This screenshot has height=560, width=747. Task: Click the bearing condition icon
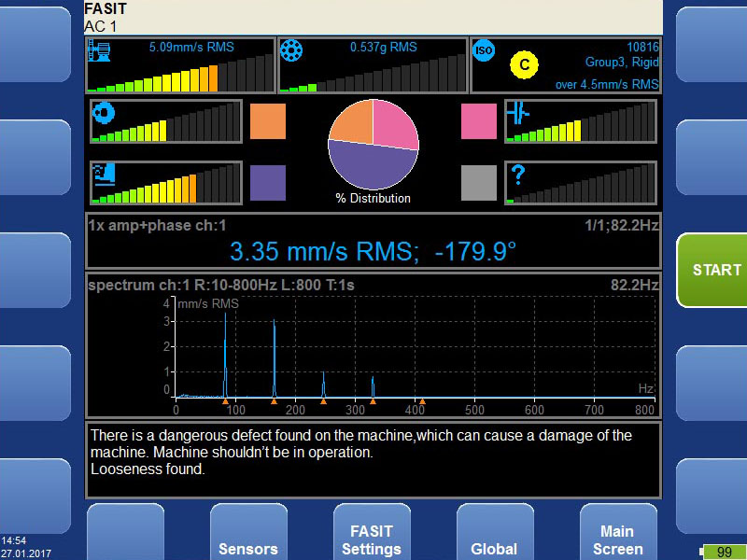pos(291,50)
